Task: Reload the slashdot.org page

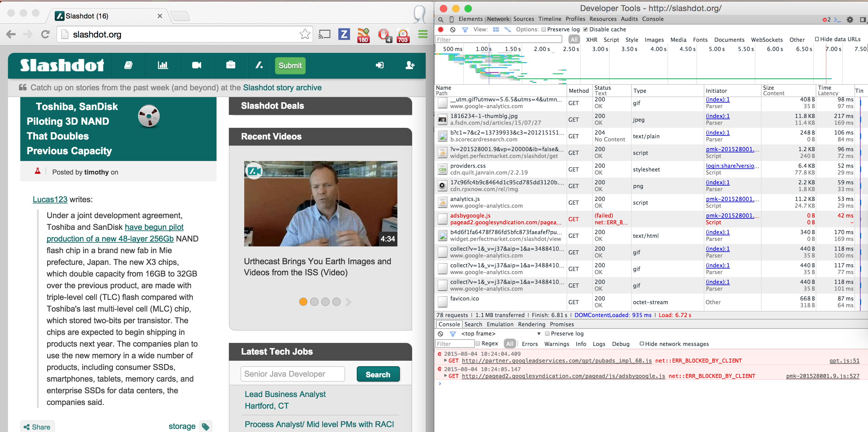Action: 46,34
